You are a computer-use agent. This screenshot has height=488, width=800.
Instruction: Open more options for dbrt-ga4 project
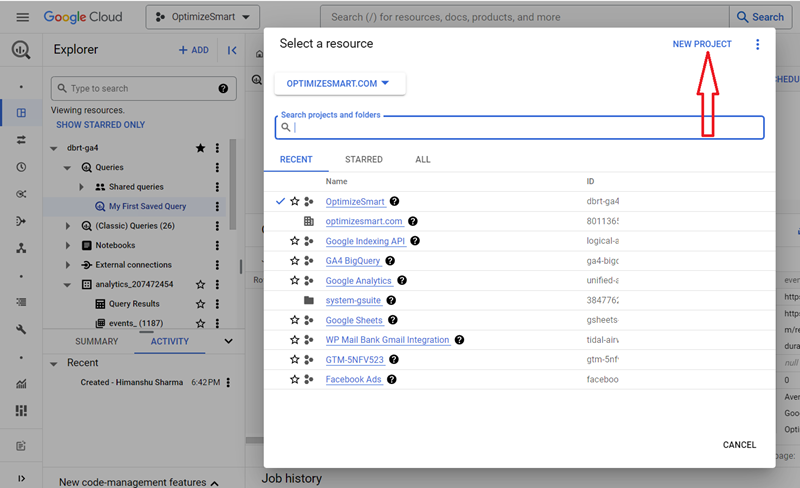(x=217, y=148)
